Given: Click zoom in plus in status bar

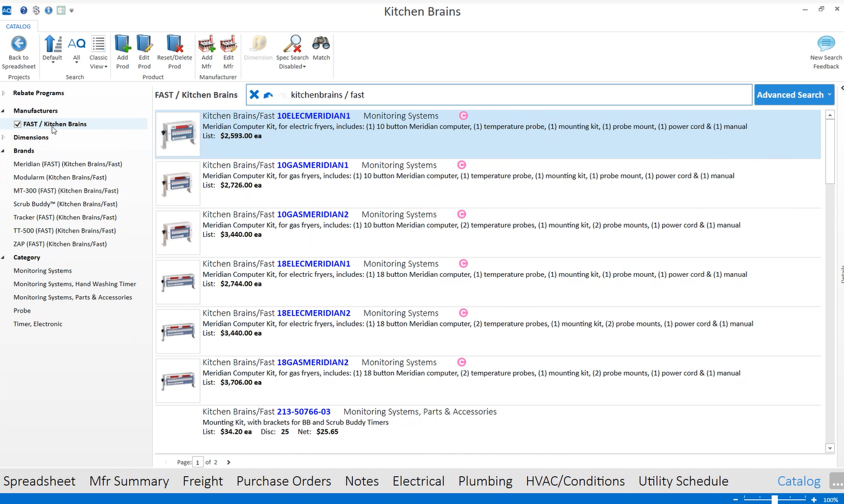Looking at the screenshot, I should (x=814, y=500).
